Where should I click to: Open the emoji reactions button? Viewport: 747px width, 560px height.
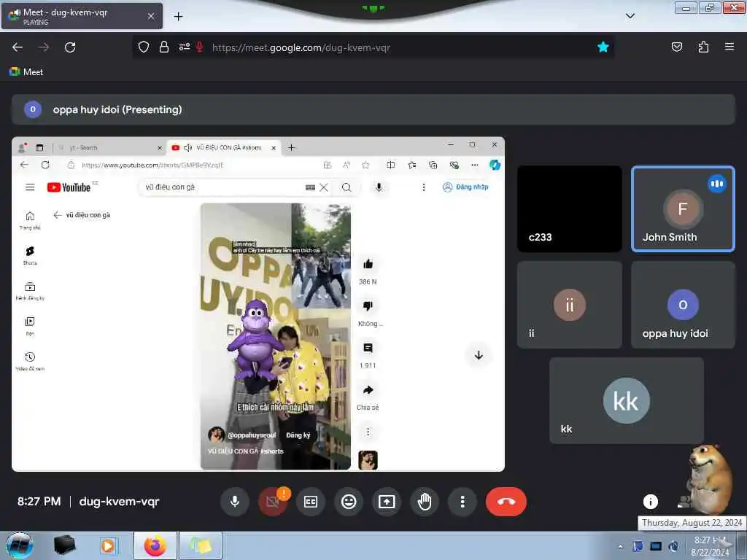click(349, 502)
